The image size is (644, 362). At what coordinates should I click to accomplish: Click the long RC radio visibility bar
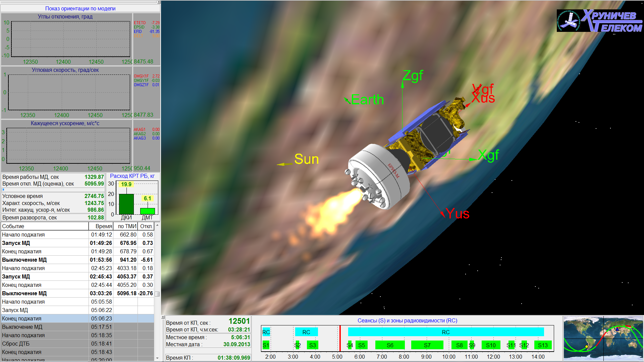(x=445, y=332)
